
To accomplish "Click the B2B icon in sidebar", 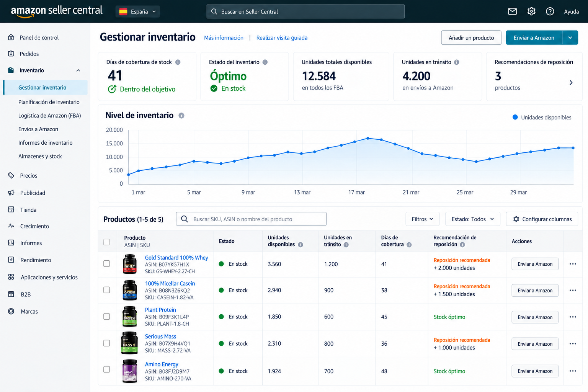I will click(11, 294).
